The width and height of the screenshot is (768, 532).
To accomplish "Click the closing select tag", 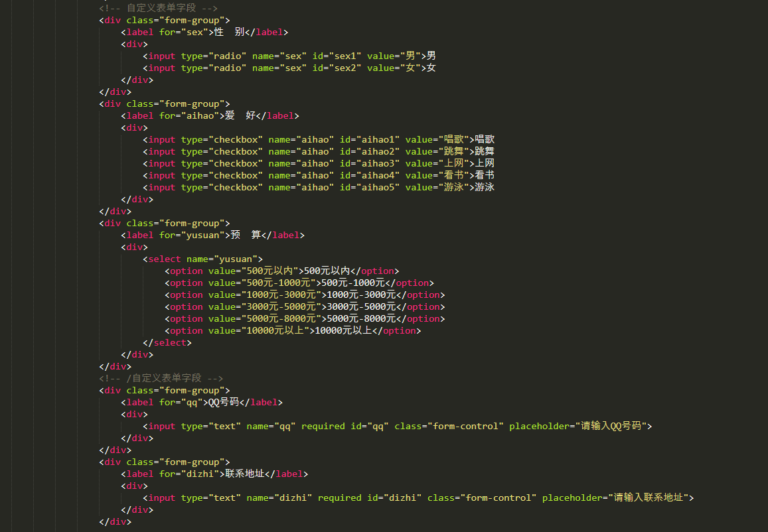I will tap(167, 342).
